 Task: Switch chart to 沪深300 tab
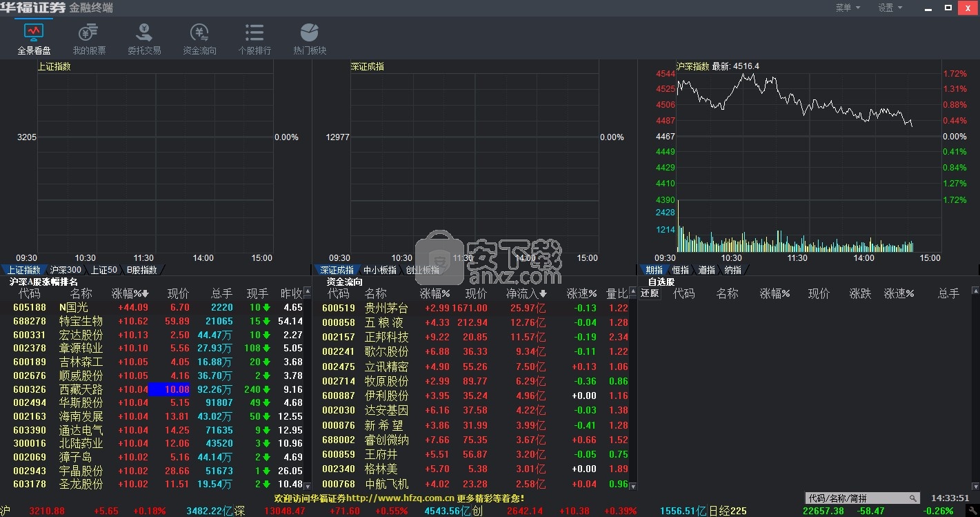(x=66, y=270)
